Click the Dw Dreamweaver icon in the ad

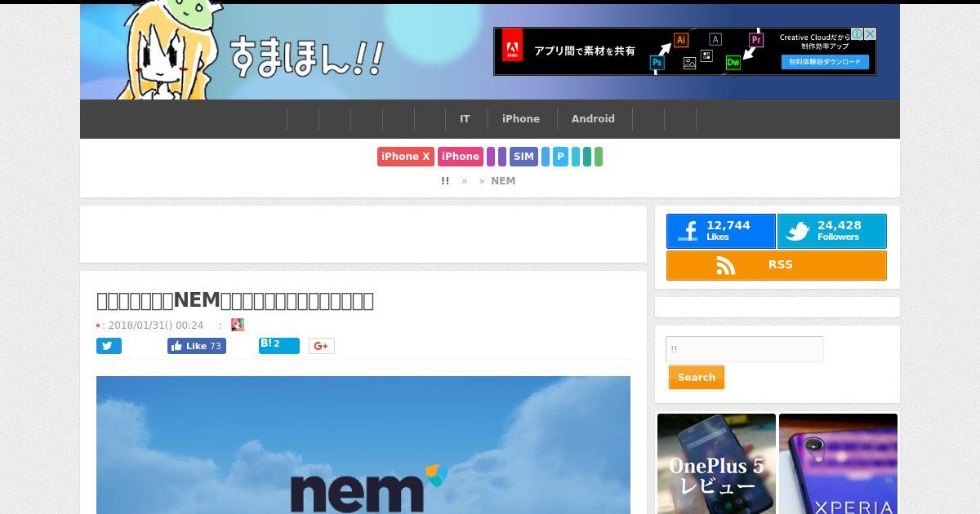[x=733, y=63]
